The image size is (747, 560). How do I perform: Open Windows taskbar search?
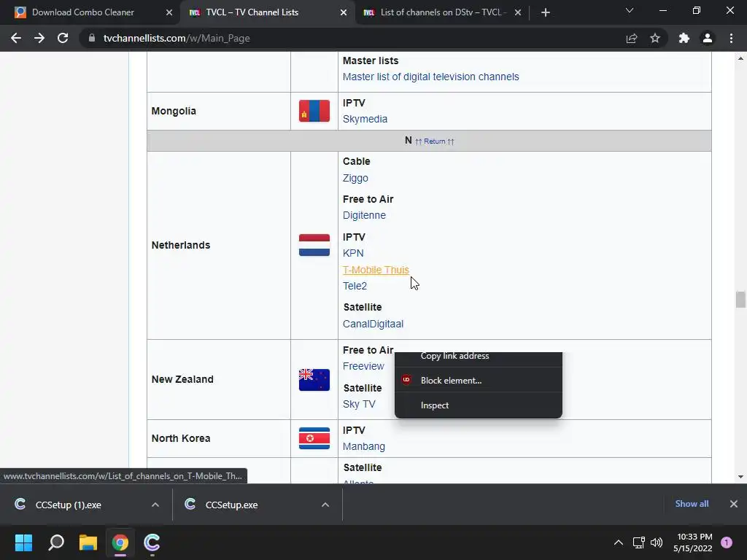[x=56, y=542]
